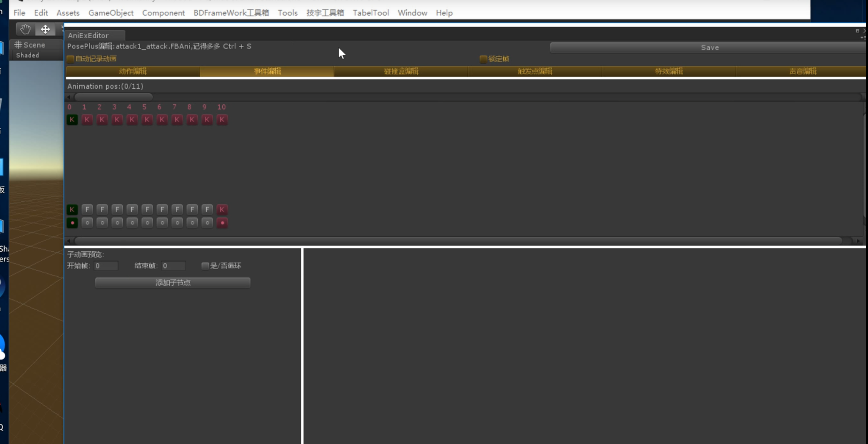Click the green dot marker in bottom row
The width and height of the screenshot is (868, 444).
click(x=72, y=223)
